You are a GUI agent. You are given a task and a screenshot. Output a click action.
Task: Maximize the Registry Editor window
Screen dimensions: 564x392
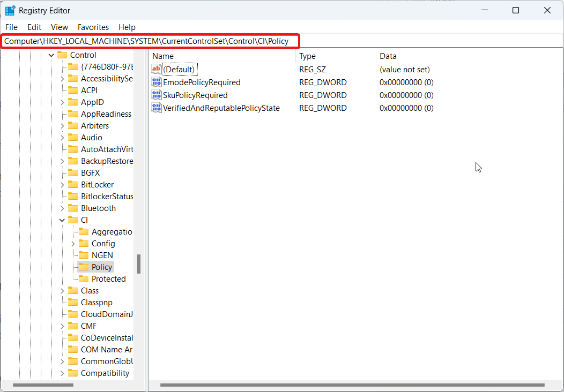(515, 10)
